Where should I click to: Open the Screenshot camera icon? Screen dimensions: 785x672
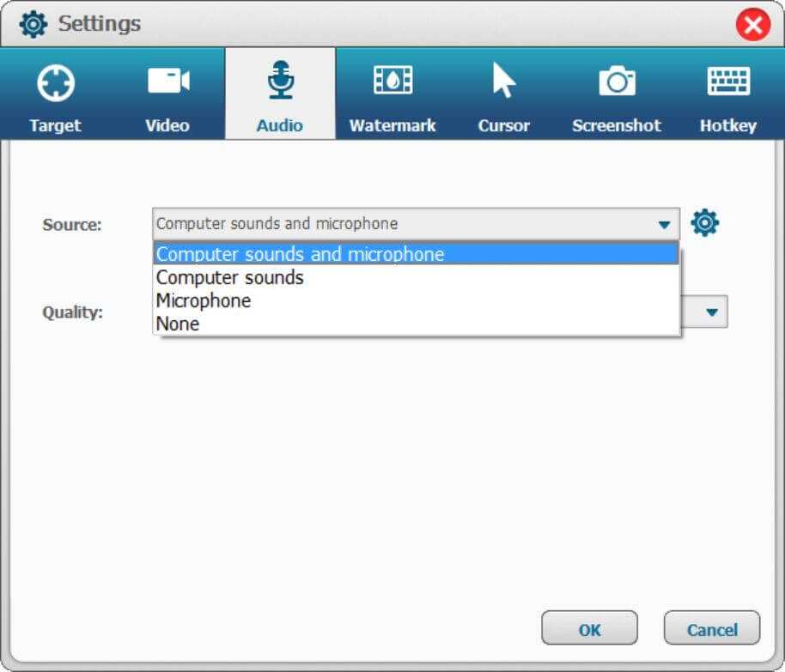coord(617,82)
